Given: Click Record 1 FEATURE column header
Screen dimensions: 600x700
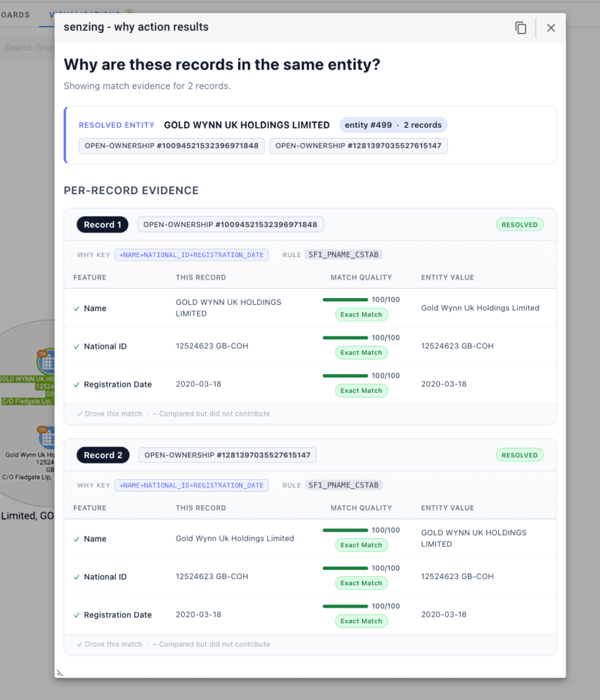Looking at the screenshot, I should point(90,278).
